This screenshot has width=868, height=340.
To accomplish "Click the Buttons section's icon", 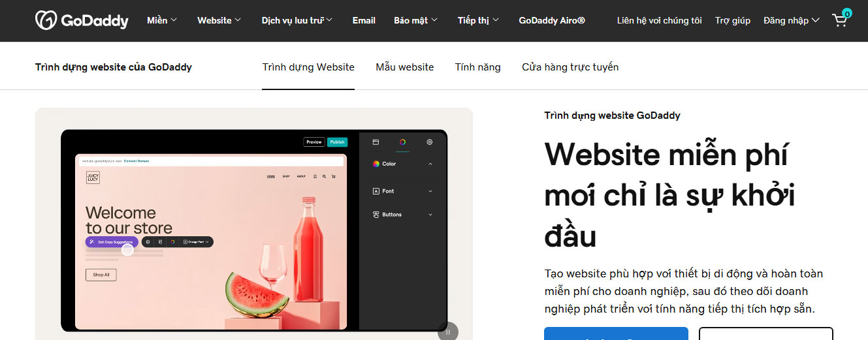I will 376,215.
